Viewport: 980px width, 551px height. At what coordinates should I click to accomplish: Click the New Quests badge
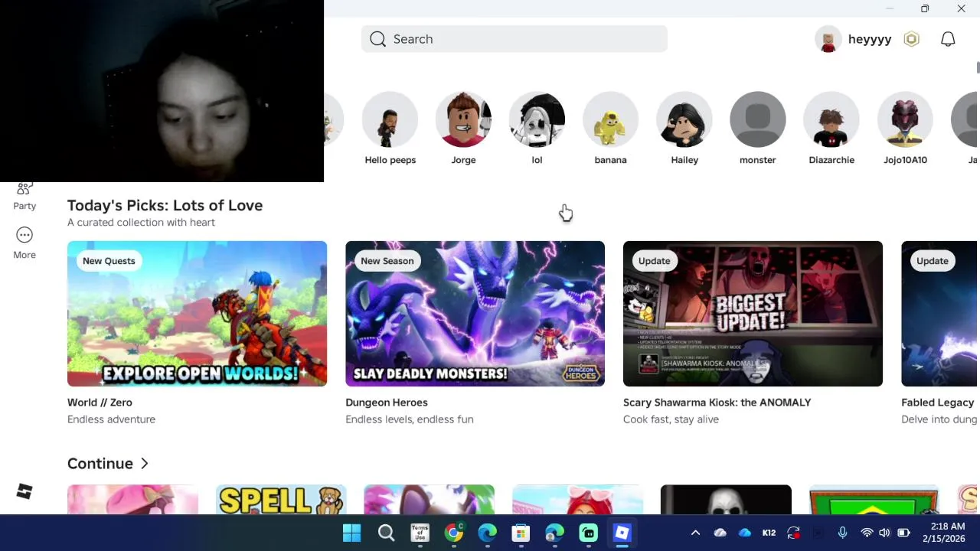coord(109,261)
